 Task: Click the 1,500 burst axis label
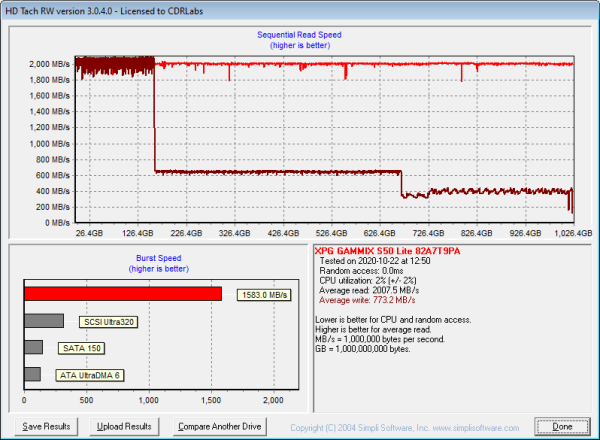click(x=211, y=400)
